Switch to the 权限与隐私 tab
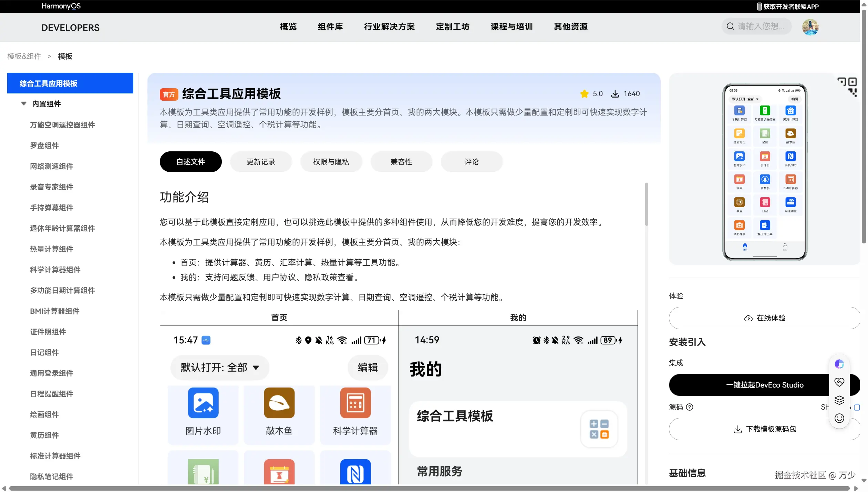This screenshot has width=868, height=492. pos(331,162)
